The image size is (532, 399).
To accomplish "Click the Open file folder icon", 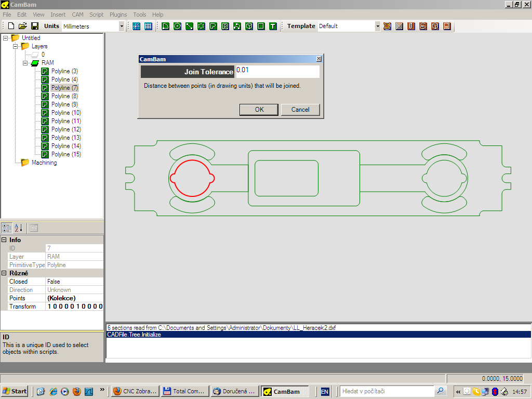I will click(x=22, y=26).
